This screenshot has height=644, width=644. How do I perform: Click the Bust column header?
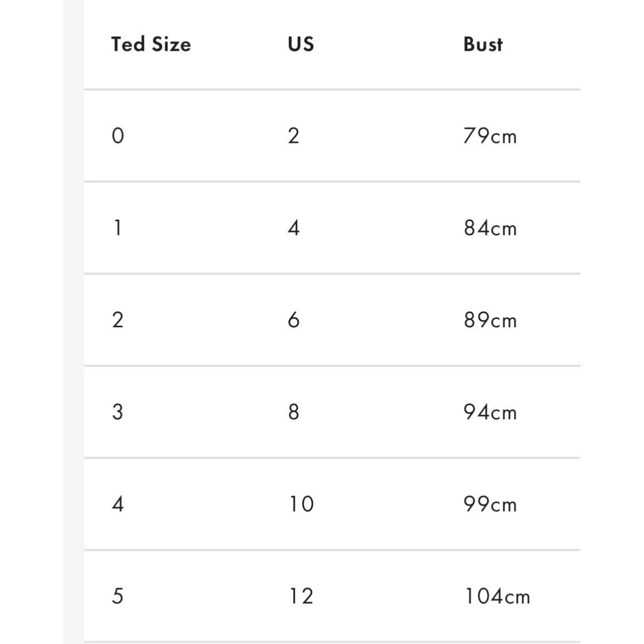coord(483,45)
